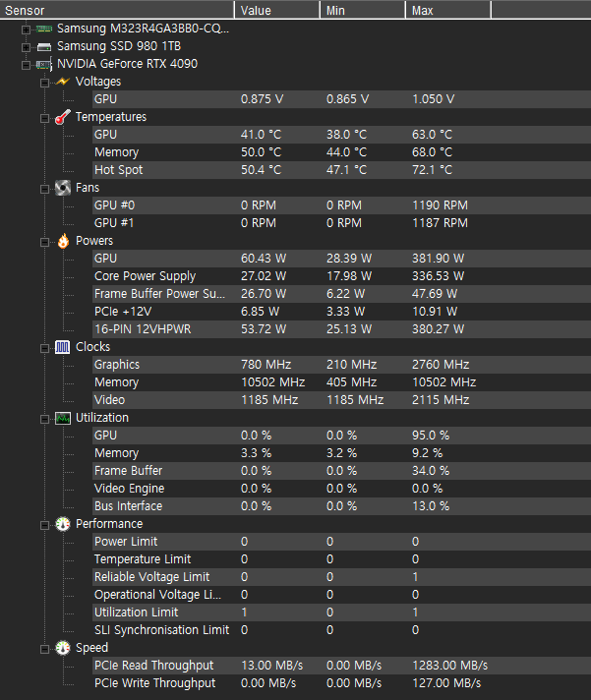Collapse the Temperatures group
The height and width of the screenshot is (700, 591).
tap(44, 118)
